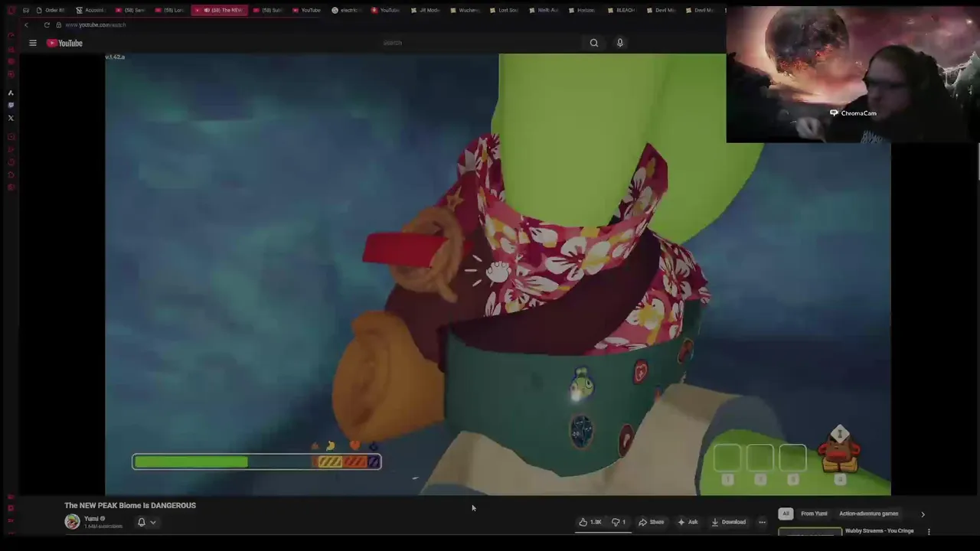Click the page vertical scrollbar
Viewport: 980px width, 551px height.
tap(978, 162)
